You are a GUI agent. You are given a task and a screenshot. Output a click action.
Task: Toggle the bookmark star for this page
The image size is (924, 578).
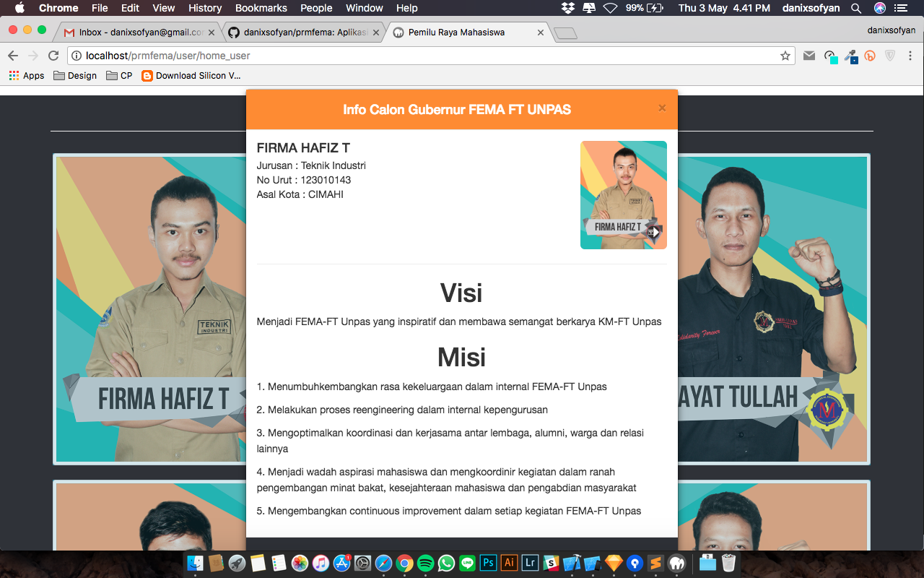(x=785, y=55)
